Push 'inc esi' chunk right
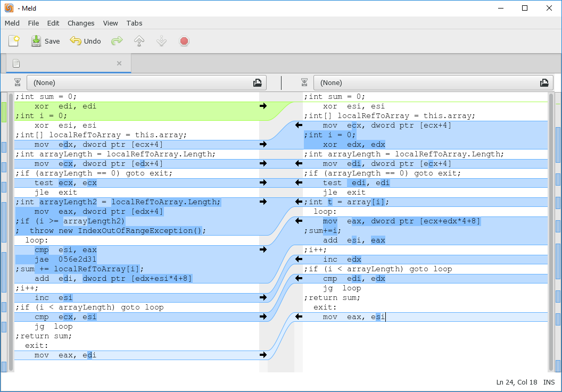562x392 pixels. pos(263,297)
